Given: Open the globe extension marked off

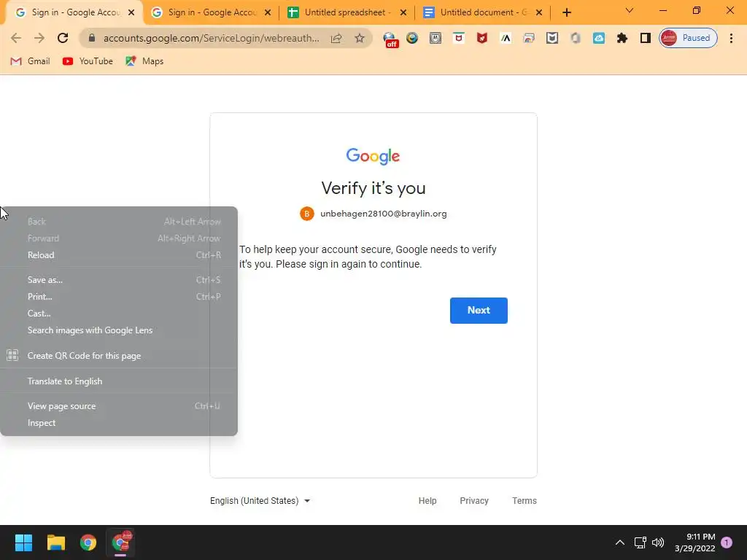Looking at the screenshot, I should 391,39.
